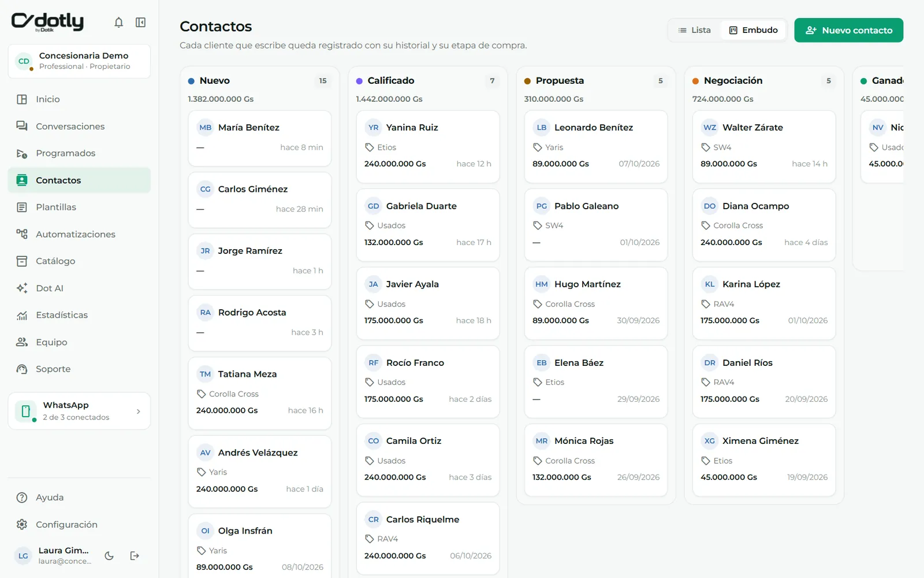This screenshot has height=578, width=924.
Task: Click the Leonardo Benítez card
Action: point(596,147)
